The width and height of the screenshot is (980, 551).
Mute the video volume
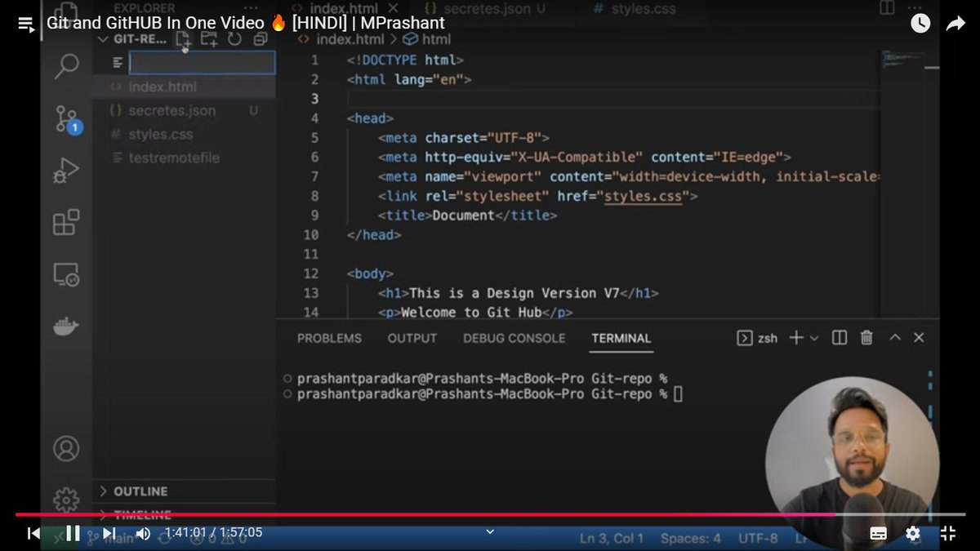pyautogui.click(x=144, y=533)
